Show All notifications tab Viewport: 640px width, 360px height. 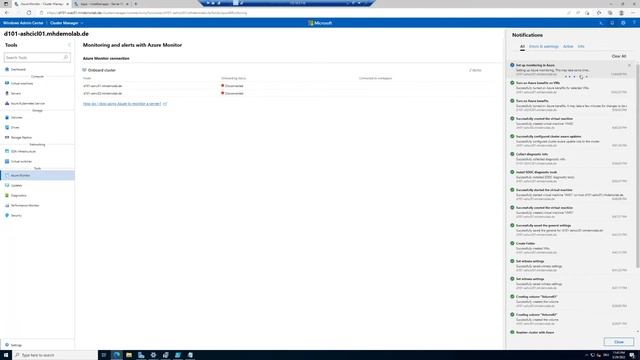(522, 47)
